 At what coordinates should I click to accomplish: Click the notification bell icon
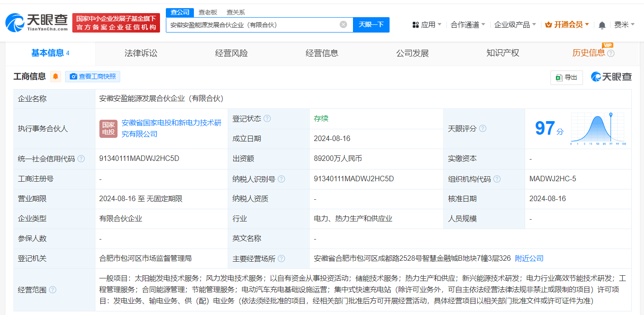point(602,25)
